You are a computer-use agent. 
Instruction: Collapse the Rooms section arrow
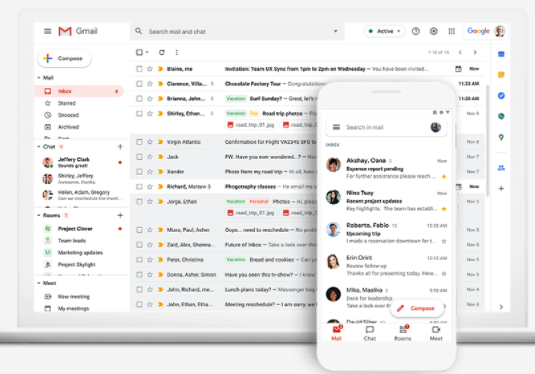click(39, 215)
